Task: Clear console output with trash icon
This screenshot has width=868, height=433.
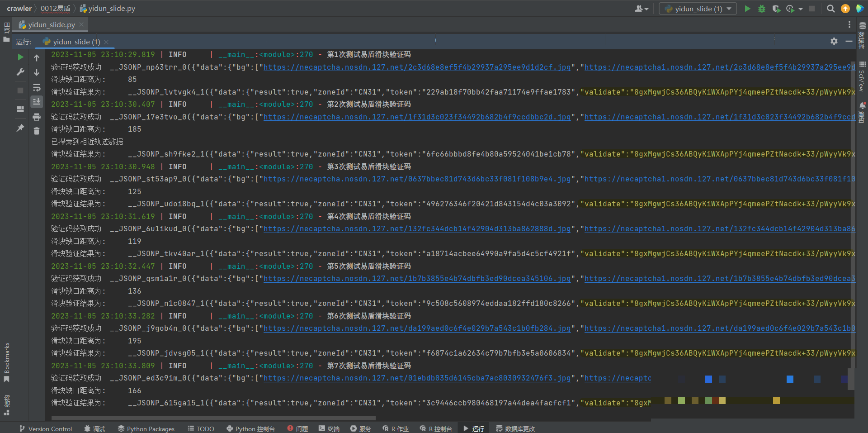Action: pyautogui.click(x=37, y=131)
